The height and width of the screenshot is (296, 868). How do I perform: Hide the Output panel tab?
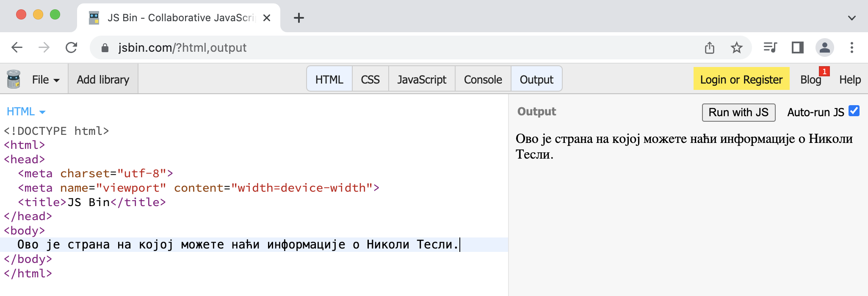click(536, 79)
